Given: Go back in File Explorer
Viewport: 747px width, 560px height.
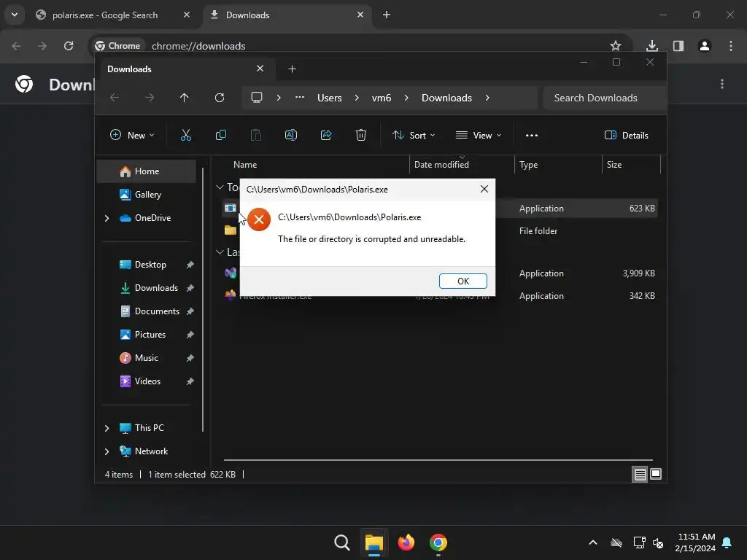Looking at the screenshot, I should click(115, 98).
